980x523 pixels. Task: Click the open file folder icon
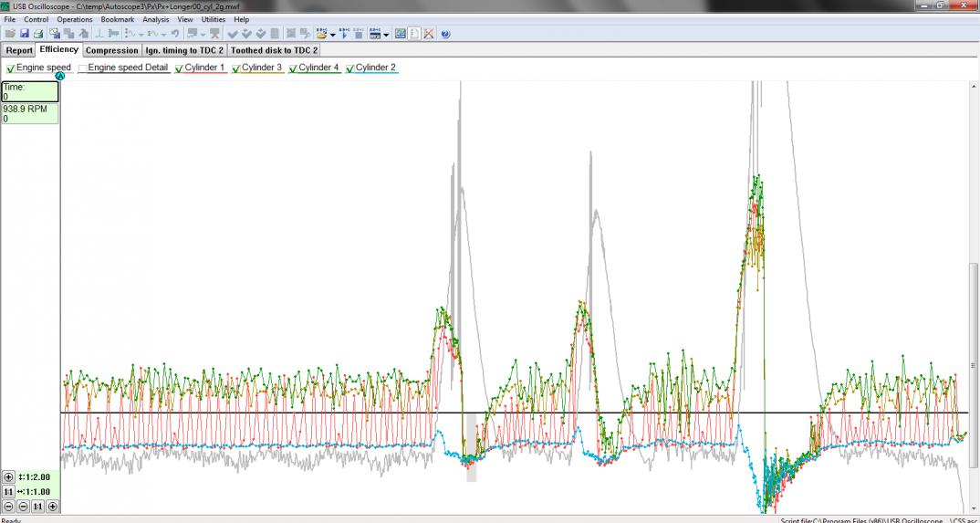coord(10,34)
